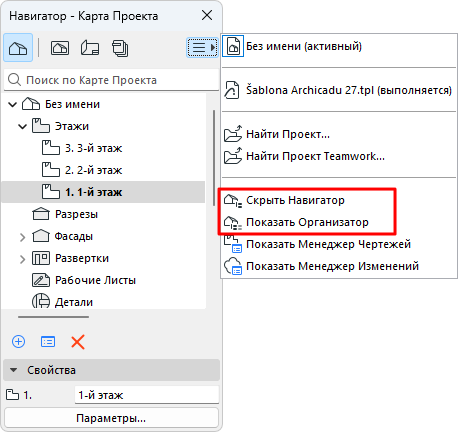The width and height of the screenshot is (458, 432).
Task: Select story 3. 3-й этаж
Action: pyautogui.click(x=93, y=148)
